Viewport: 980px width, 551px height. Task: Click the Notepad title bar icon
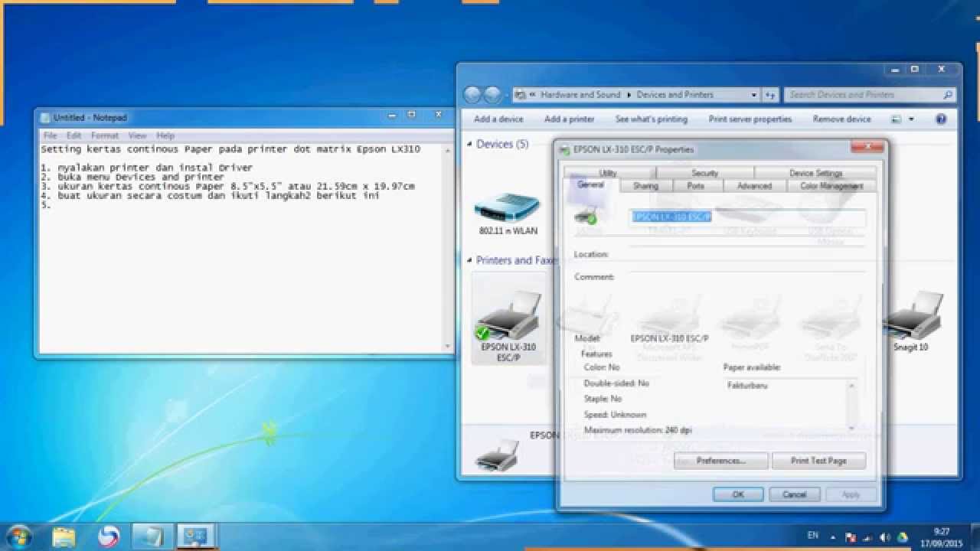pyautogui.click(x=46, y=118)
